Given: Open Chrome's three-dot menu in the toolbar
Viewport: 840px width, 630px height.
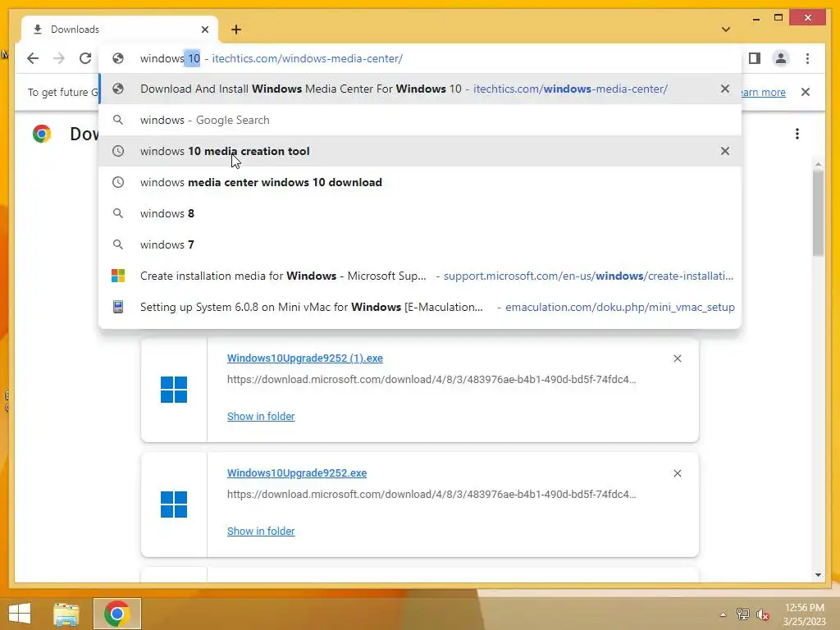Looking at the screenshot, I should point(807,58).
